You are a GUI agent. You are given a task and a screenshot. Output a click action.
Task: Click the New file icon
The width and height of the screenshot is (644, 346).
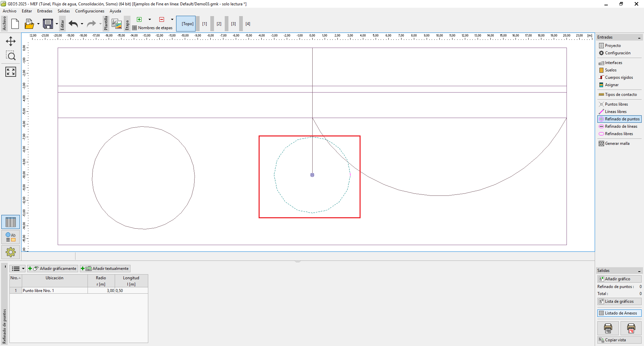coord(15,24)
